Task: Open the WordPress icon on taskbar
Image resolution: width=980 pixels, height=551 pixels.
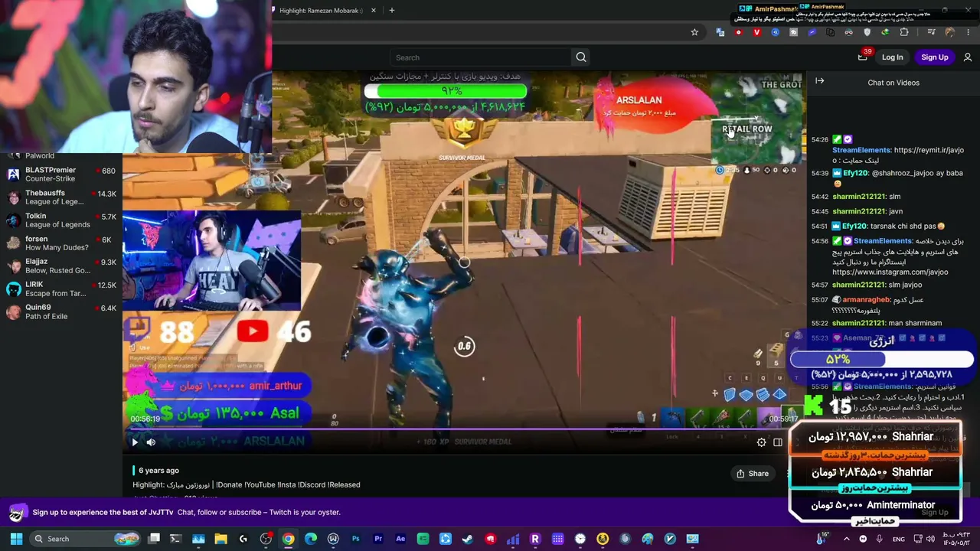Action: tap(333, 539)
